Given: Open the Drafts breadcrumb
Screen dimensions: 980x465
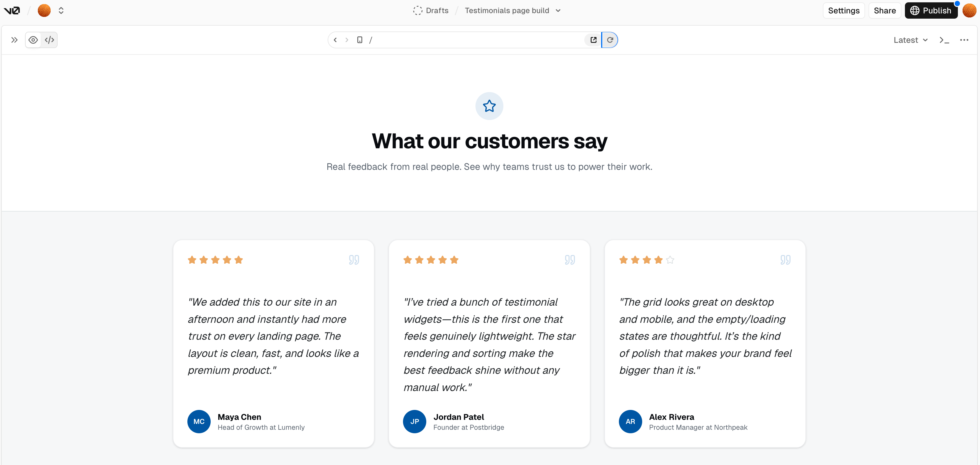Looking at the screenshot, I should coord(431,11).
